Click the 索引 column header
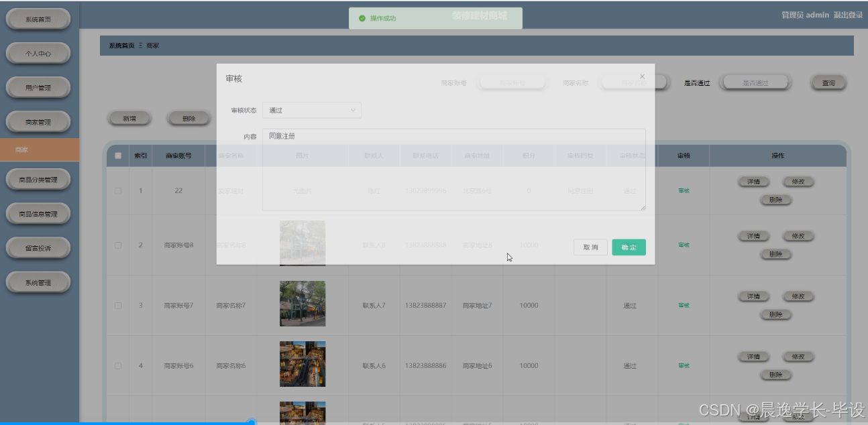The image size is (868, 425). tap(141, 156)
